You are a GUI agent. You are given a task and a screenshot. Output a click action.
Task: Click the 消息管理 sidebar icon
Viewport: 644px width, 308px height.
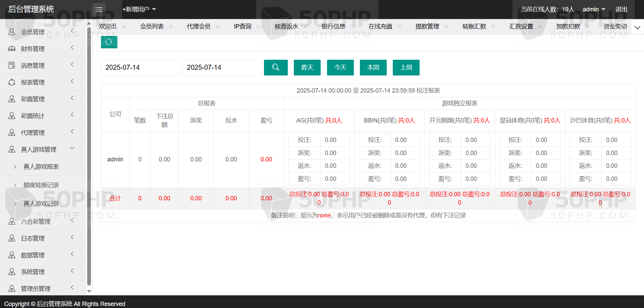coord(12,65)
